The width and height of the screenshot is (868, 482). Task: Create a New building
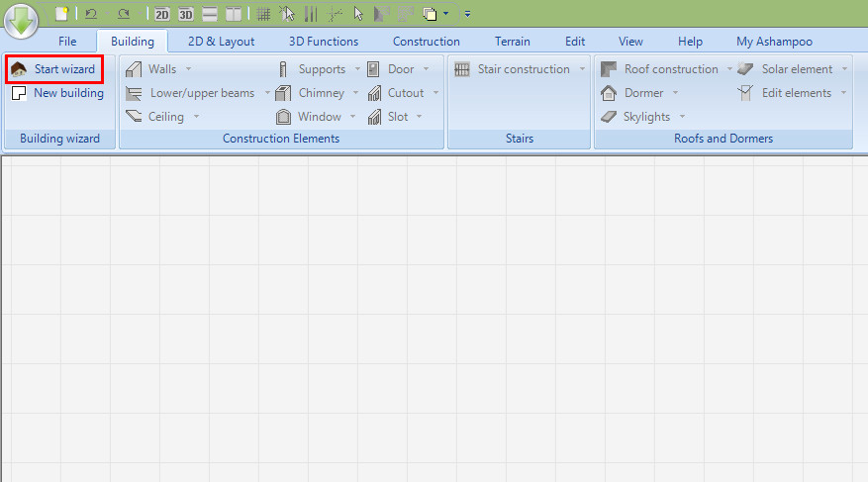point(57,93)
